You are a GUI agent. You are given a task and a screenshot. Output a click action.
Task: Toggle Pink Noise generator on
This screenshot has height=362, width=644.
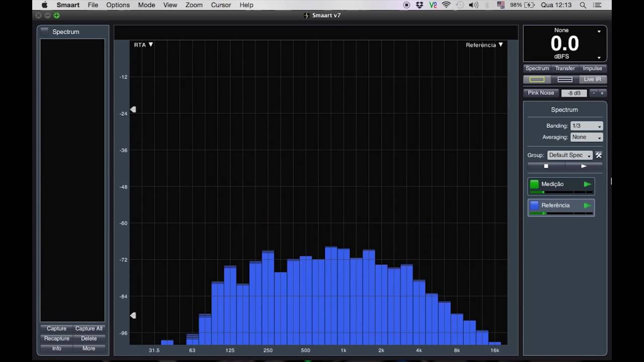point(541,93)
